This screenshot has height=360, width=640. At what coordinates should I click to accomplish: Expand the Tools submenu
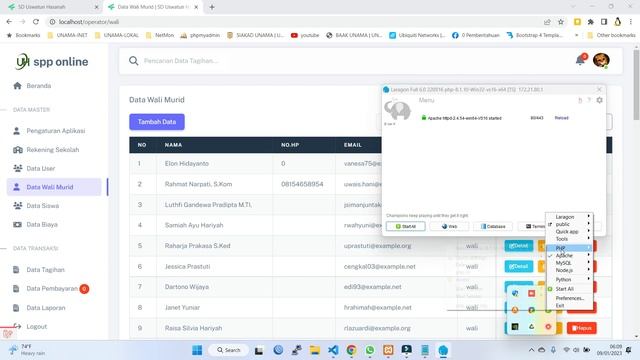coord(570,239)
